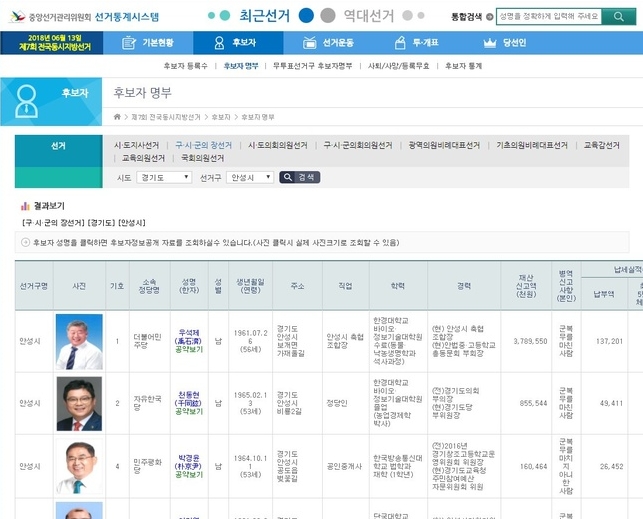Screen dimensions: 643x519
Task: Click the 기본현황 chart icon
Action: coord(129,43)
